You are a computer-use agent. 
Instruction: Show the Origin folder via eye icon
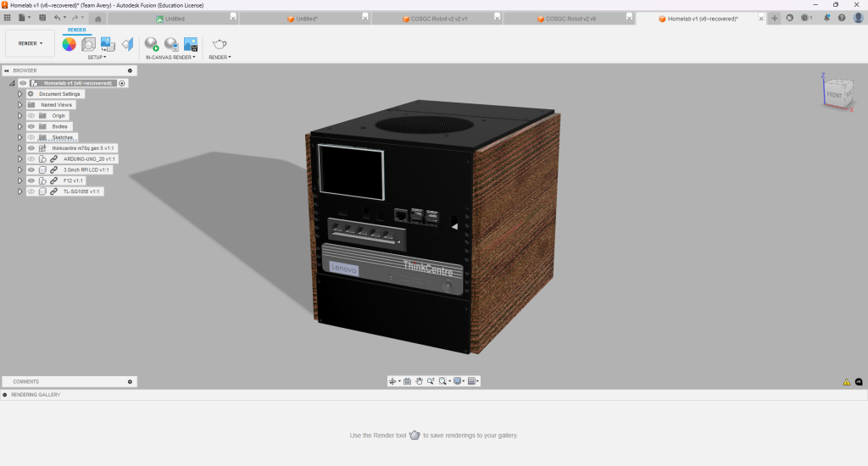31,116
